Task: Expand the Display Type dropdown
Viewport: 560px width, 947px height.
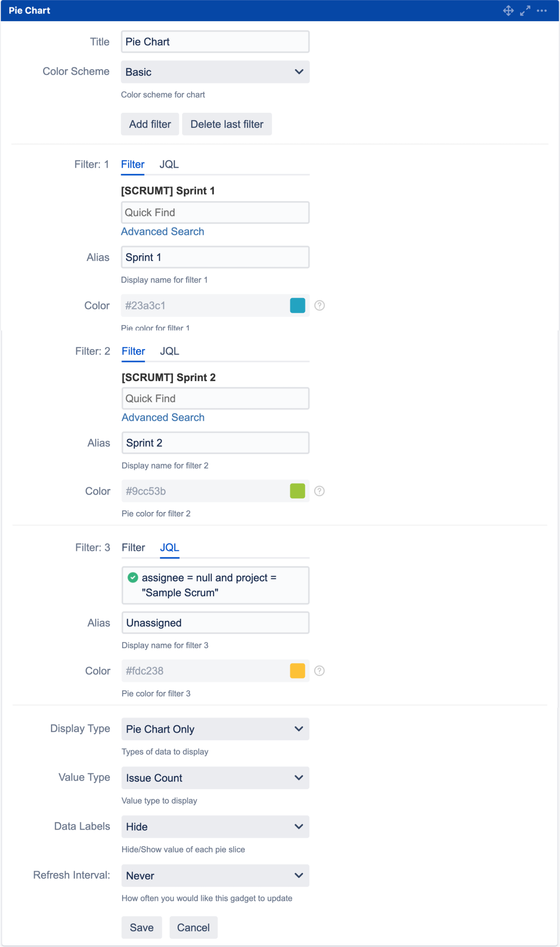Action: coord(215,729)
